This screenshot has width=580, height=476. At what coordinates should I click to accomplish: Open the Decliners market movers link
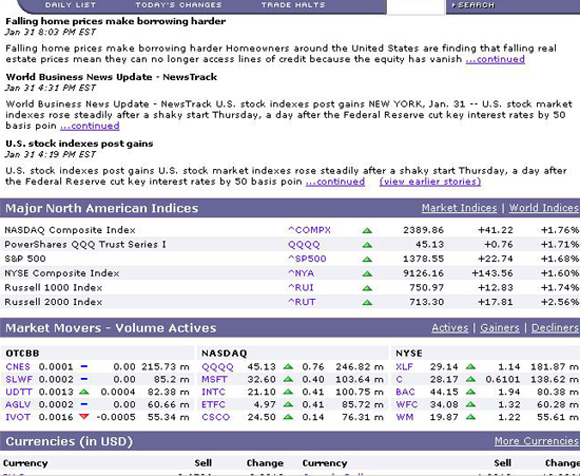pyautogui.click(x=555, y=328)
